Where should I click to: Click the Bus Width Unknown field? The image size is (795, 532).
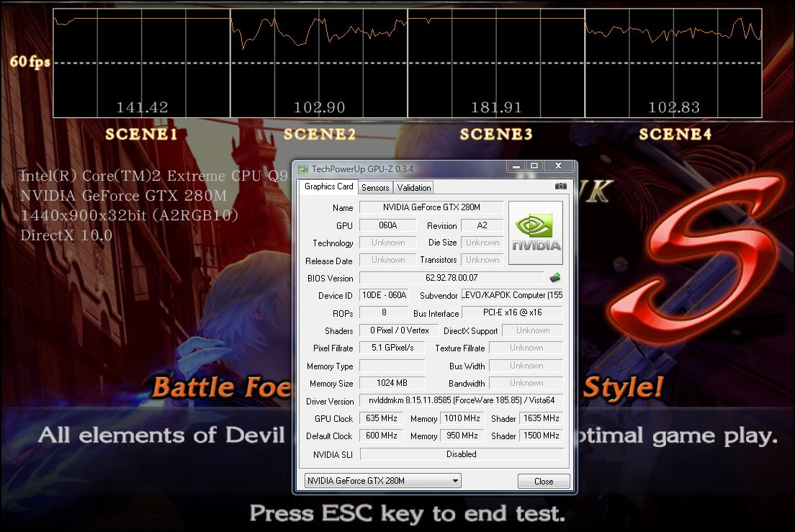click(x=526, y=366)
